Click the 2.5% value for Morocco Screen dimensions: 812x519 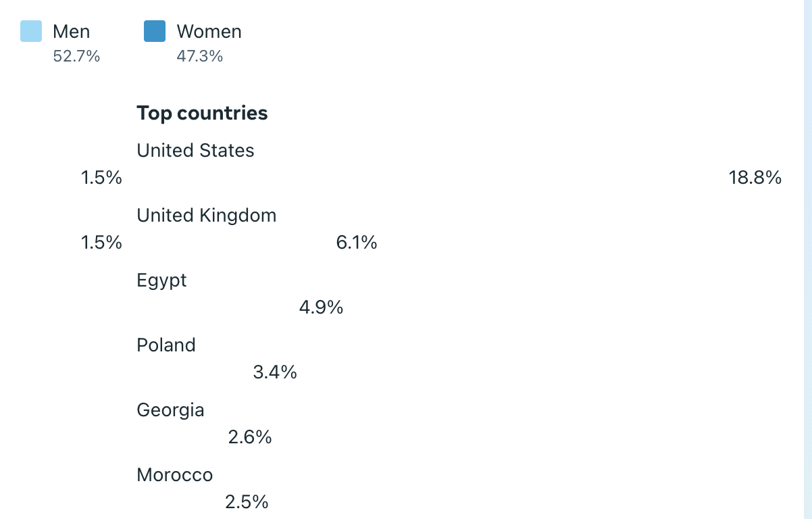pyautogui.click(x=247, y=502)
